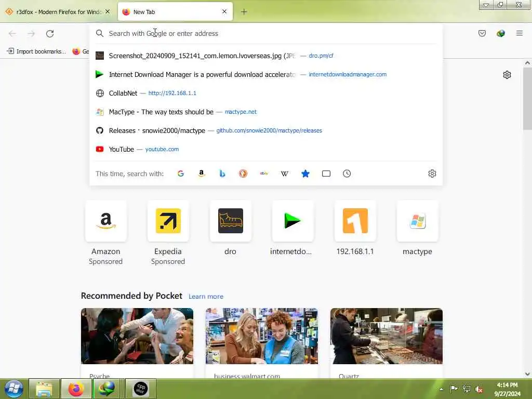This screenshot has width=532, height=399.
Task: Open Internet Download Manager taskbar icon
Action: tap(107, 389)
